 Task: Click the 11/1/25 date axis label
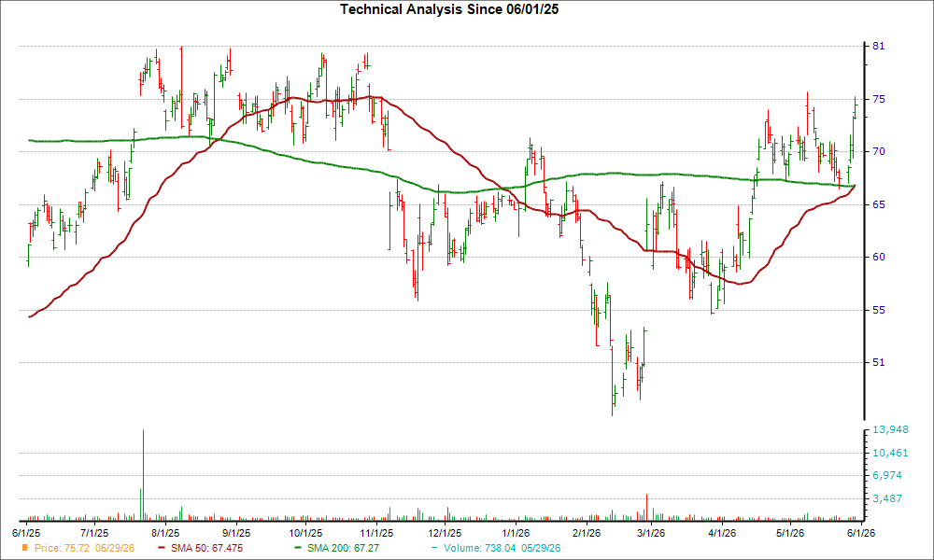376,533
